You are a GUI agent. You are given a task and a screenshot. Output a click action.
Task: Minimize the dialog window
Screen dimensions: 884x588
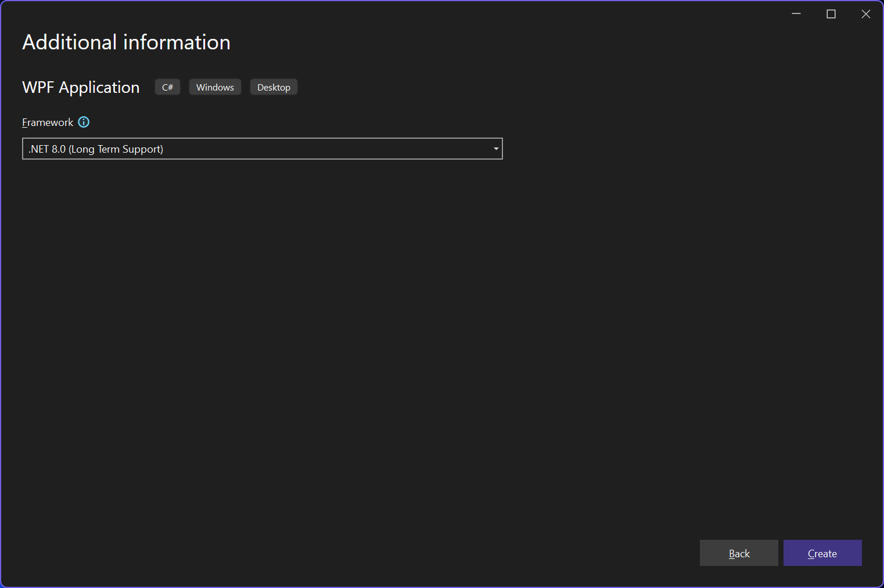[796, 14]
